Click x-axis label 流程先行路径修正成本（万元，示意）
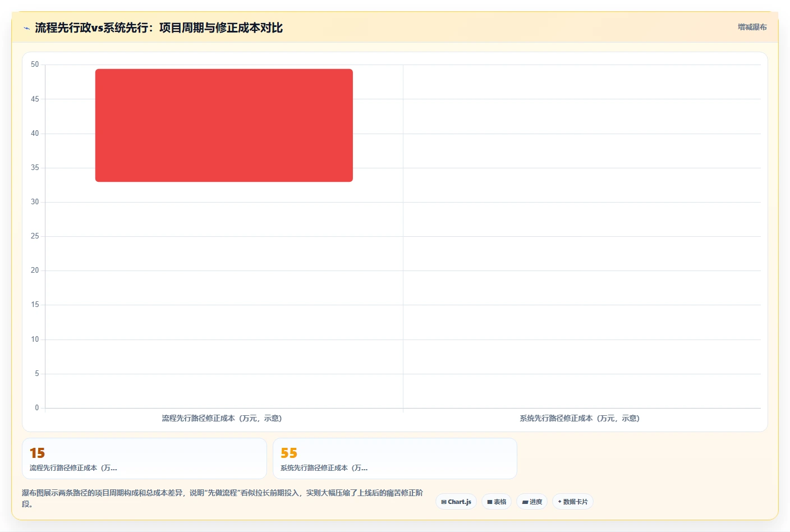790x532 pixels. pos(222,418)
